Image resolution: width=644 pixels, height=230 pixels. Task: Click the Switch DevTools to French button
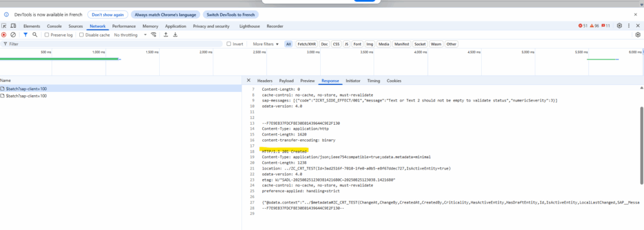click(230, 14)
